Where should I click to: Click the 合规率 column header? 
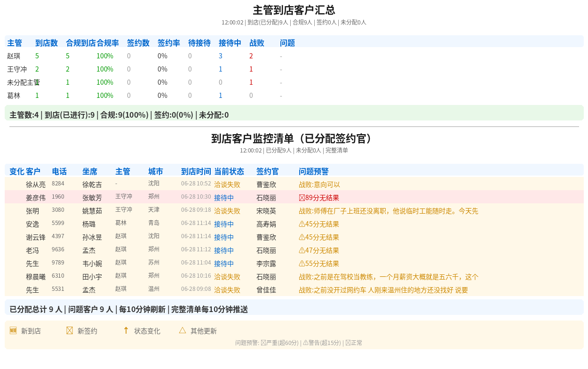108,43
